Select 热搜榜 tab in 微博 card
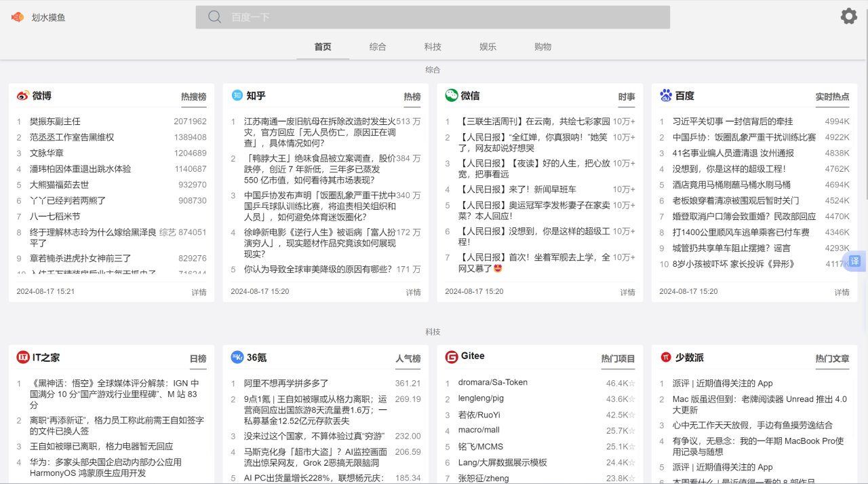This screenshot has width=868, height=484. click(x=193, y=97)
